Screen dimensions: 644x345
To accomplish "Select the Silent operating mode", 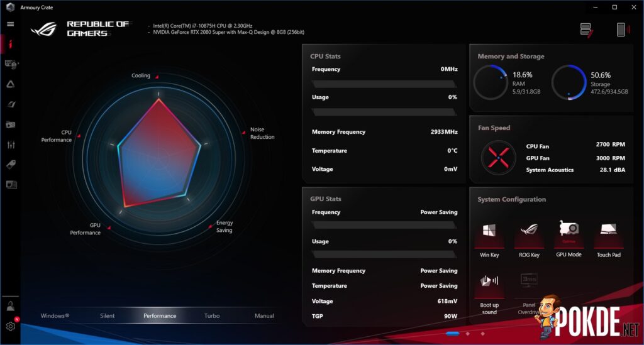I will pos(108,316).
